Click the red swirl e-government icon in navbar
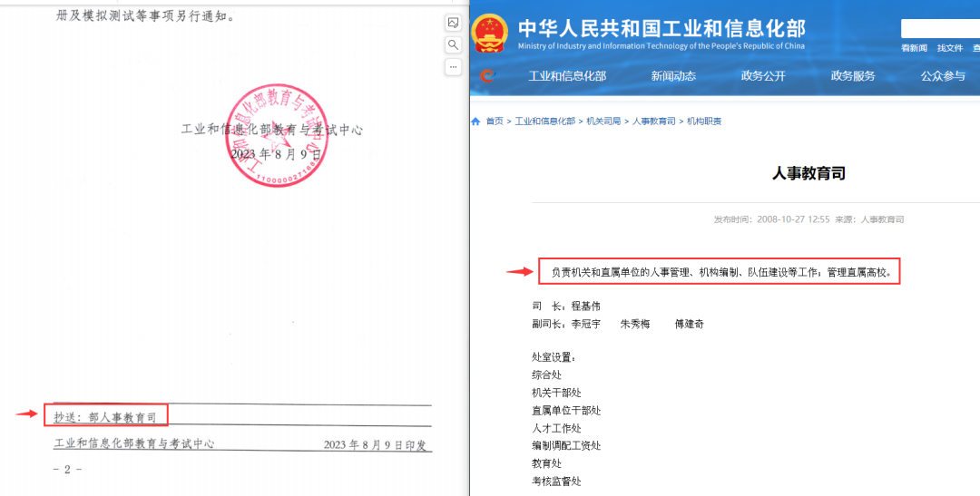This screenshot has height=496, width=980. 487,75
